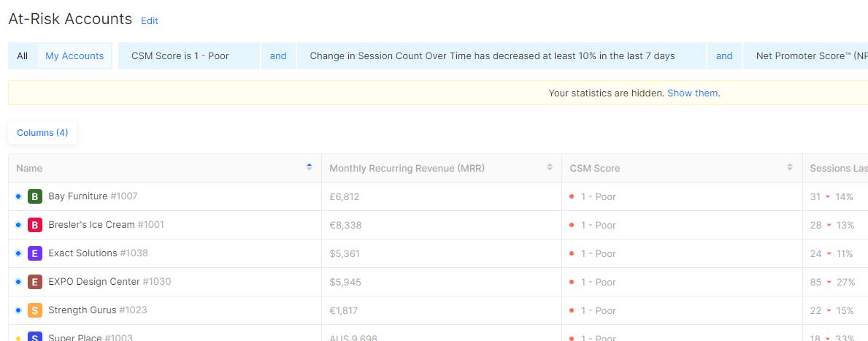The height and width of the screenshot is (341, 868).
Task: Click the Edit link beside At-Risk Accounts
Action: coord(150,21)
